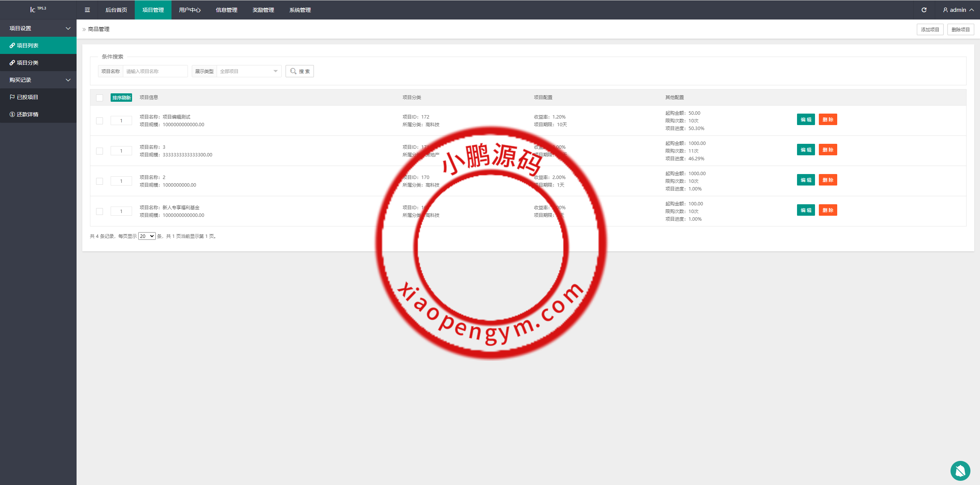980x485 pixels.
Task: Collapse the 项目设置 sidebar section
Action: 38,28
